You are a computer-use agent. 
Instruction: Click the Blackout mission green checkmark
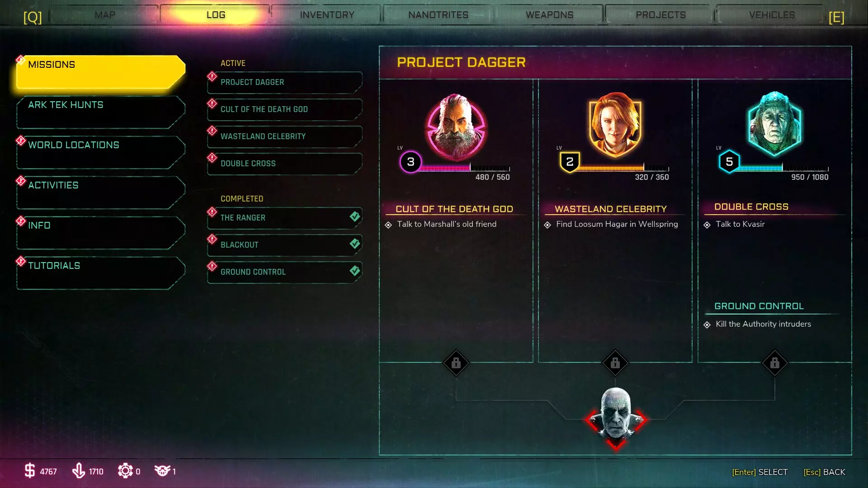[x=355, y=244]
